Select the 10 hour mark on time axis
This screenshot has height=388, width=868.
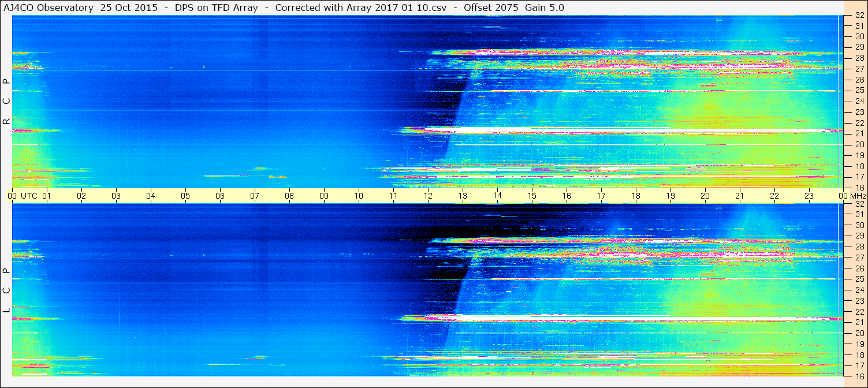click(359, 196)
